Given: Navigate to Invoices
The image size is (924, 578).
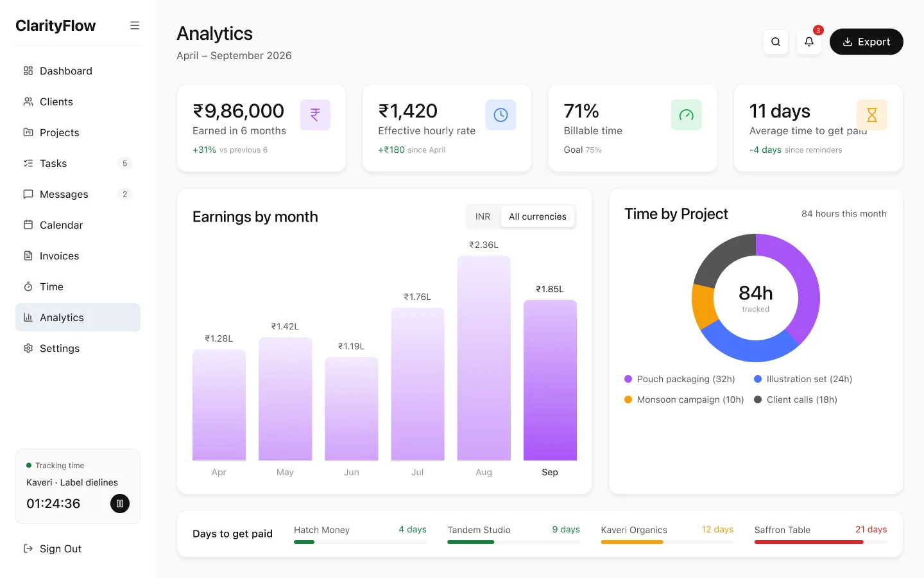Looking at the screenshot, I should [x=78, y=256].
